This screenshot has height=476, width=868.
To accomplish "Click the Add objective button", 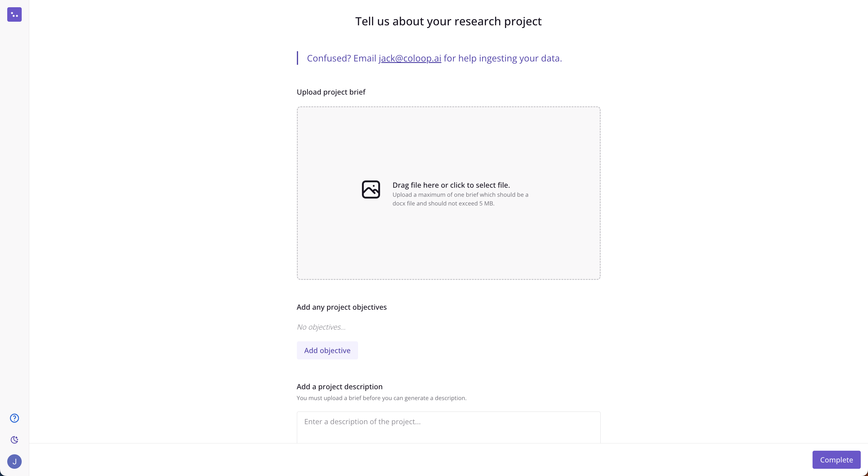I will (x=327, y=350).
